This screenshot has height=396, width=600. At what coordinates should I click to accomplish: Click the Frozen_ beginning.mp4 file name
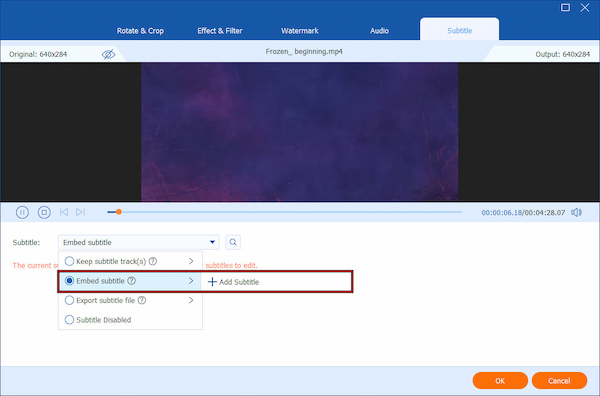pos(304,51)
